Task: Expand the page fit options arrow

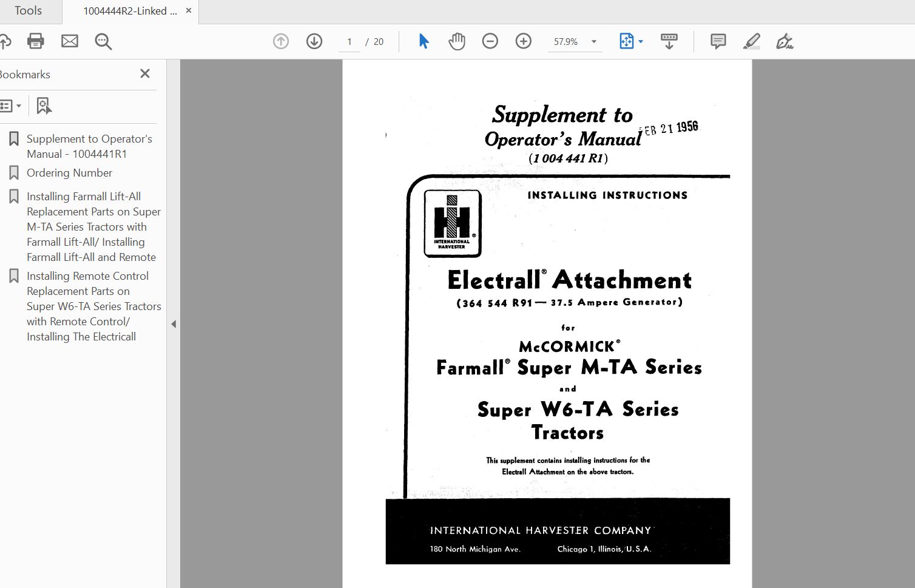Action: [641, 42]
